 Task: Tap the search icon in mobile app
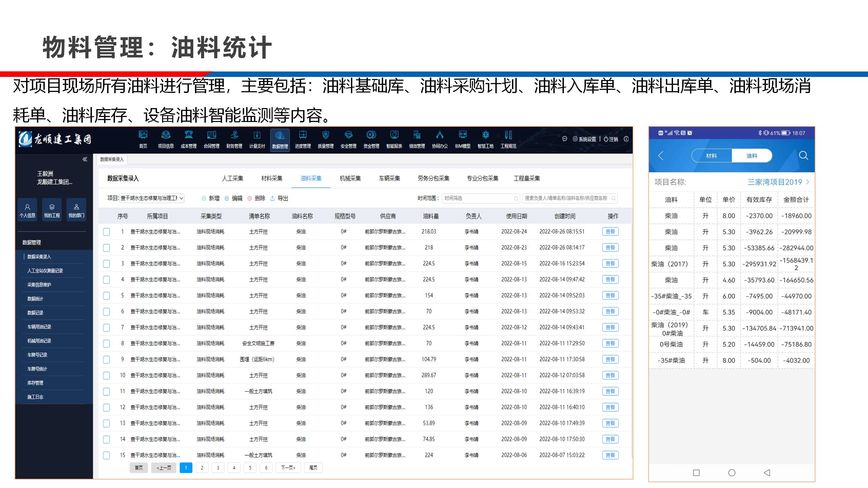[x=803, y=156]
